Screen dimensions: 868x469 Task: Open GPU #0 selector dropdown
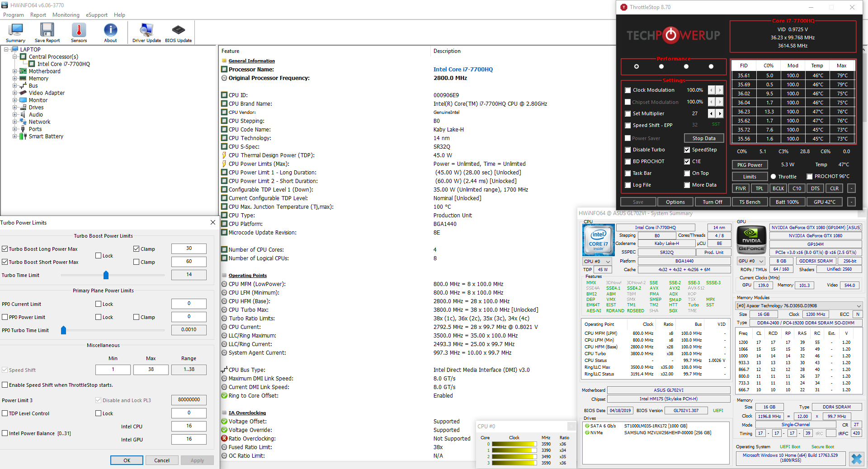tap(750, 261)
